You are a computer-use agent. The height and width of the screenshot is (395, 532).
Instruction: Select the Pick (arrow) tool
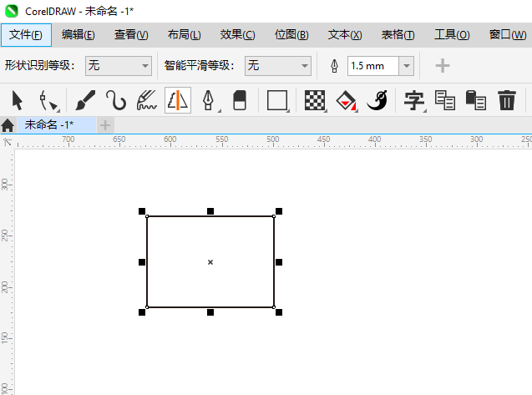pyautogui.click(x=17, y=100)
